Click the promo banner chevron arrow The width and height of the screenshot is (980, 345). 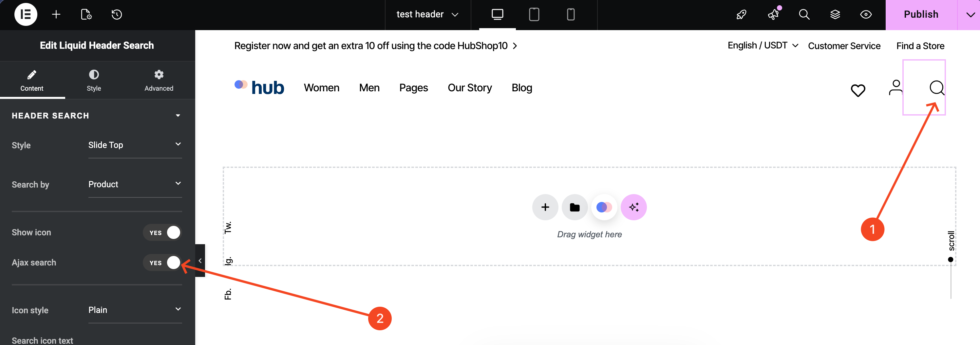[x=515, y=45]
